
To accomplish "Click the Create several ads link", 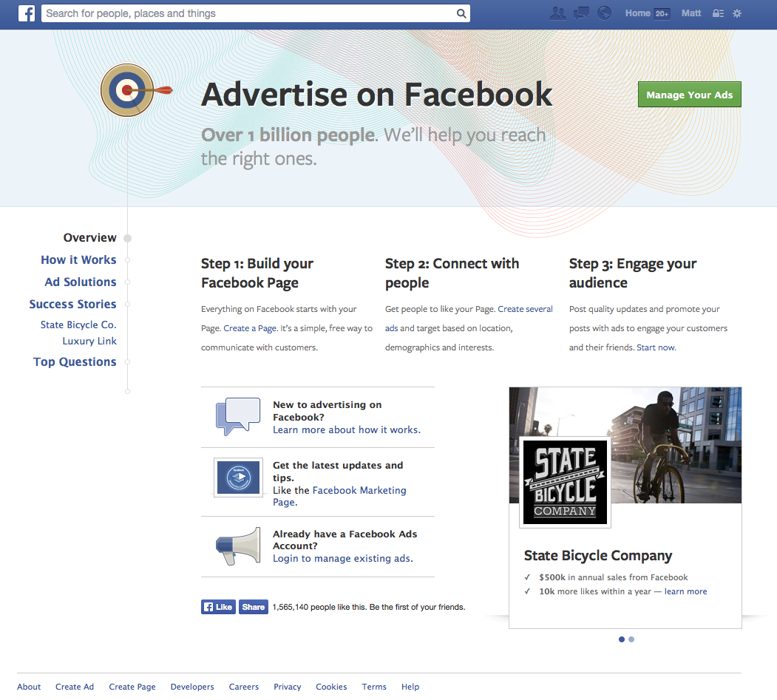I will (525, 309).
